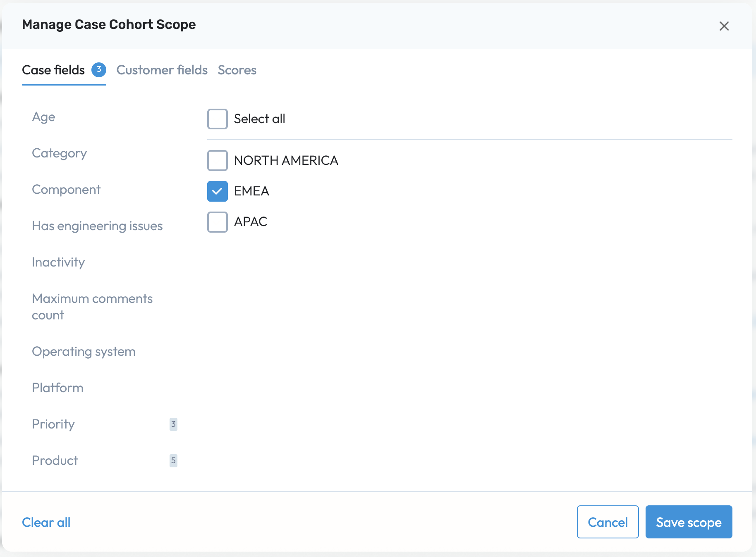756x557 pixels.
Task: Enable the APAC checkbox
Action: (x=218, y=222)
